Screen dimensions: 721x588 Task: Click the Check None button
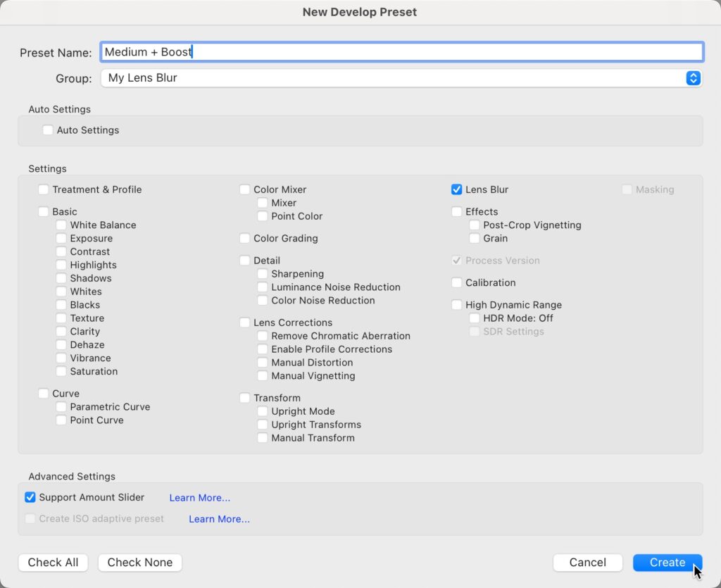click(x=140, y=562)
